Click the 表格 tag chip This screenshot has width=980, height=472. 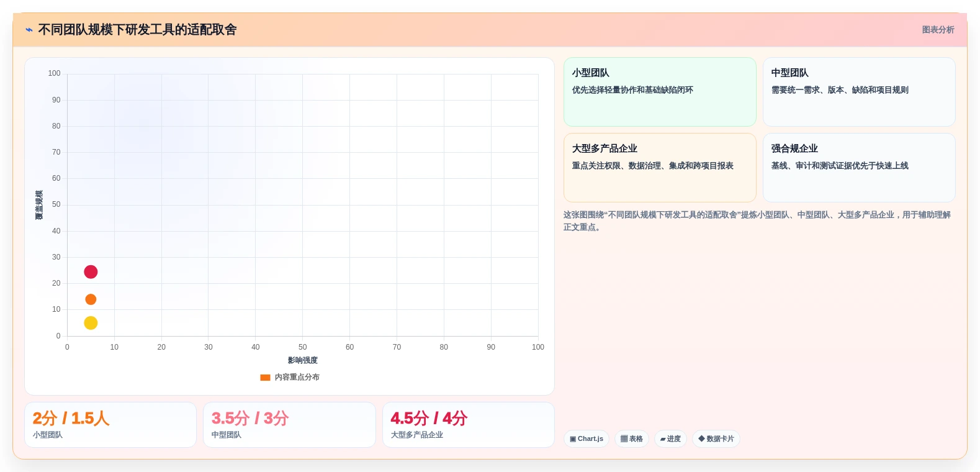pyautogui.click(x=632, y=438)
